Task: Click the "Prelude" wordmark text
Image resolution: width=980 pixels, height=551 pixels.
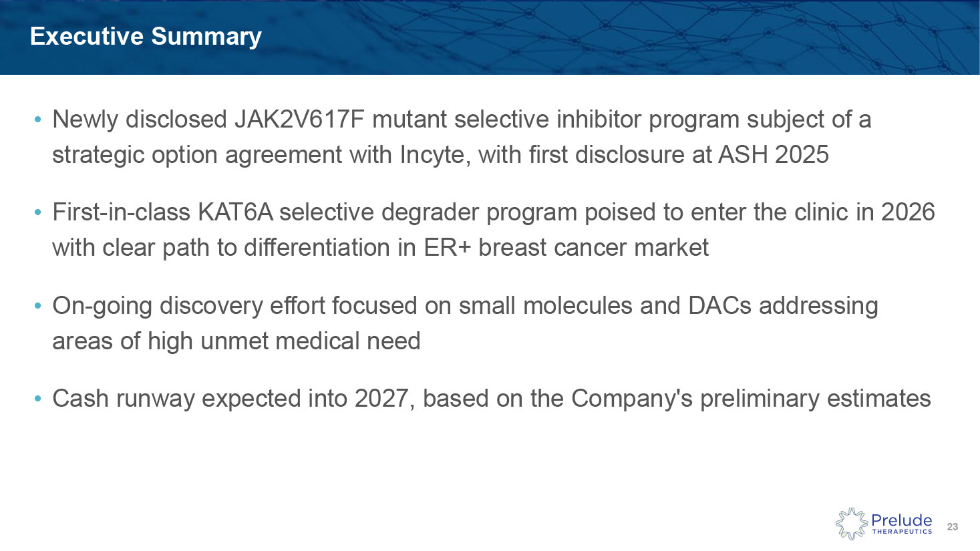Action: click(901, 520)
